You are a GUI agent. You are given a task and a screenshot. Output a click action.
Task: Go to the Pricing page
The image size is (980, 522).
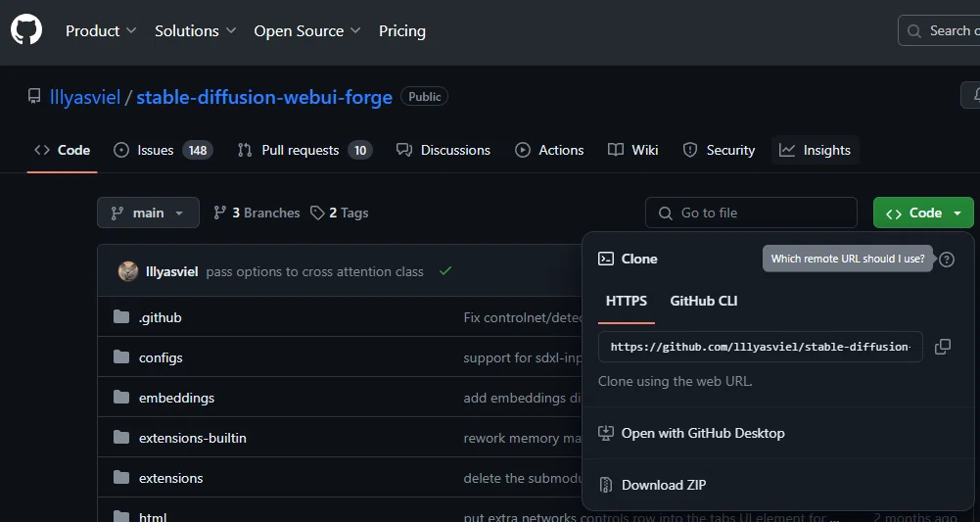[401, 30]
